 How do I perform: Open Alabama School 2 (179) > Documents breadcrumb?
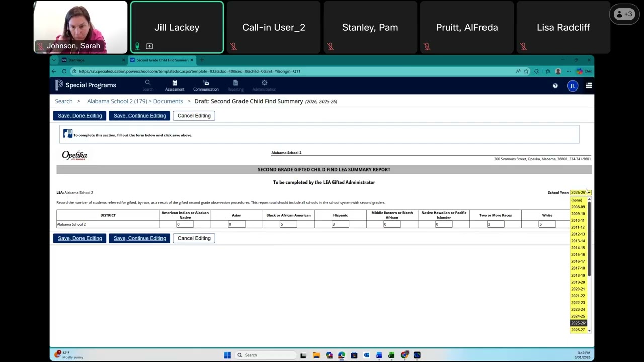click(135, 101)
